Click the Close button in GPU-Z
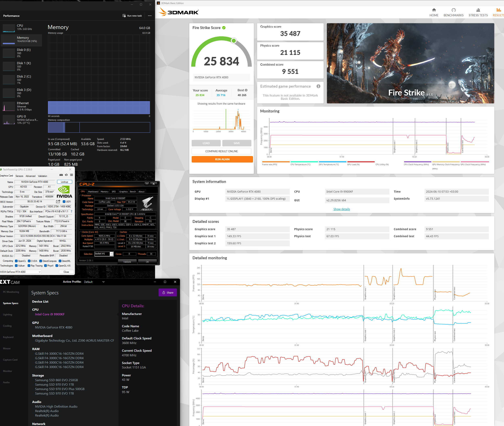 point(66,272)
